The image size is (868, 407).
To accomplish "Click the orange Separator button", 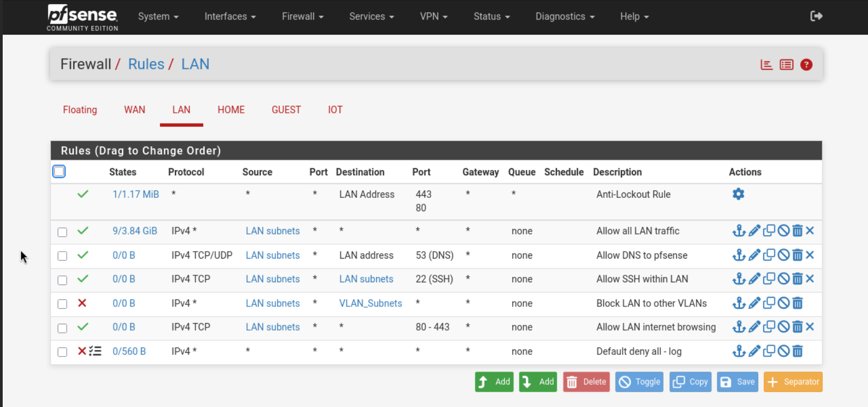I will click(793, 382).
